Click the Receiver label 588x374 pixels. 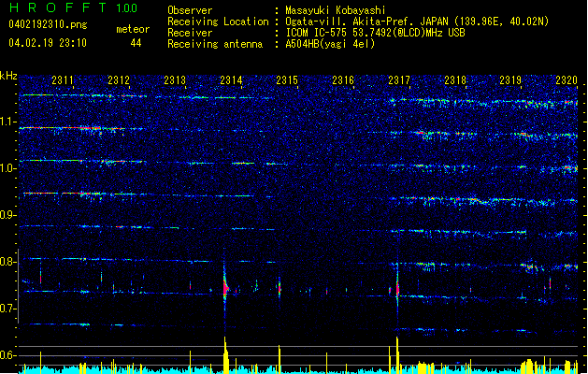pyautogui.click(x=190, y=33)
